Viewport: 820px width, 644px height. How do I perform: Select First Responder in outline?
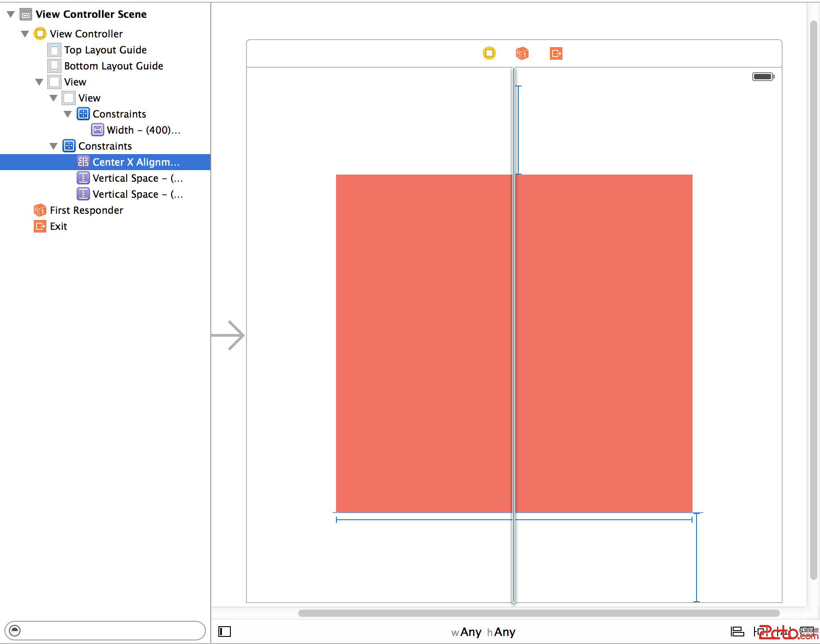[x=86, y=210]
